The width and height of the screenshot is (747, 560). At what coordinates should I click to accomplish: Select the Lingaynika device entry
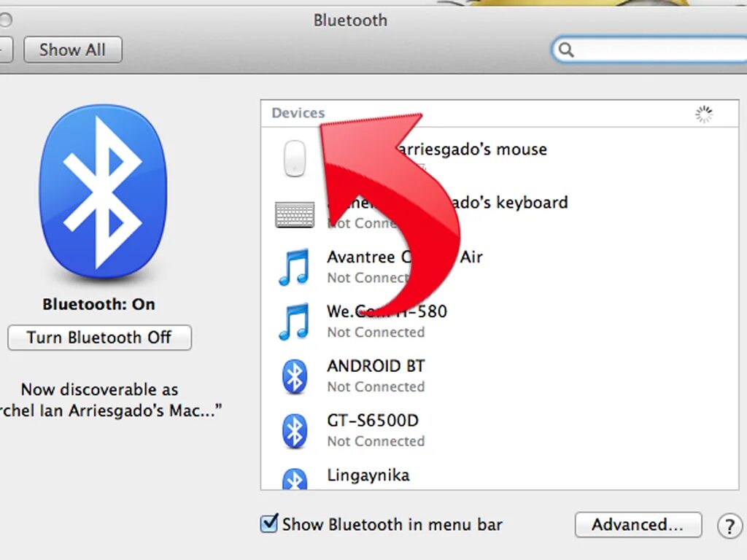pyautogui.click(x=368, y=475)
